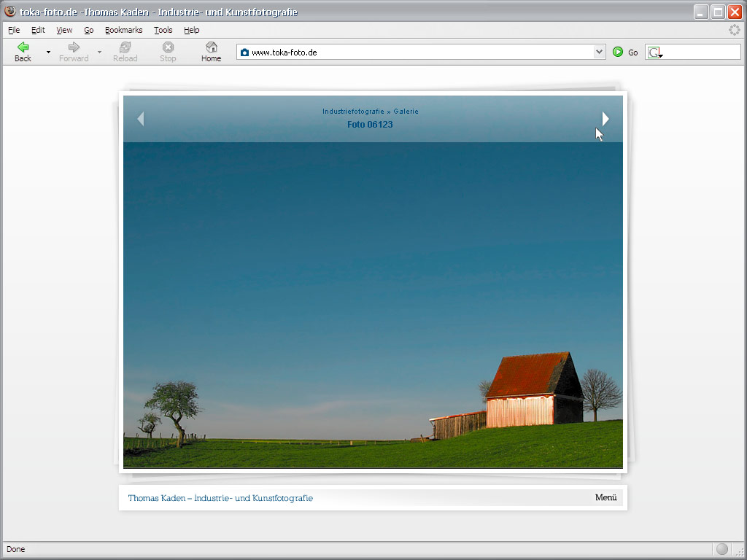Show next photo with right arrow
The width and height of the screenshot is (747, 560).
coord(605,119)
